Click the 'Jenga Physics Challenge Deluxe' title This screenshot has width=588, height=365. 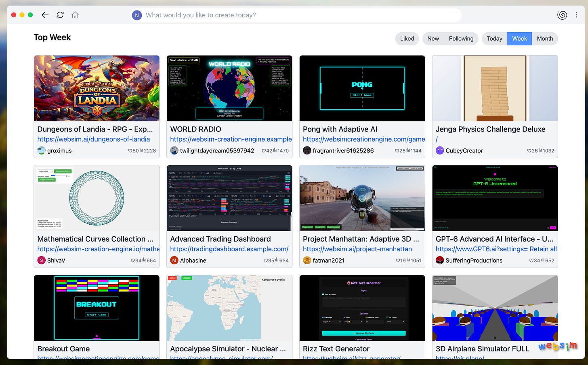coord(490,129)
